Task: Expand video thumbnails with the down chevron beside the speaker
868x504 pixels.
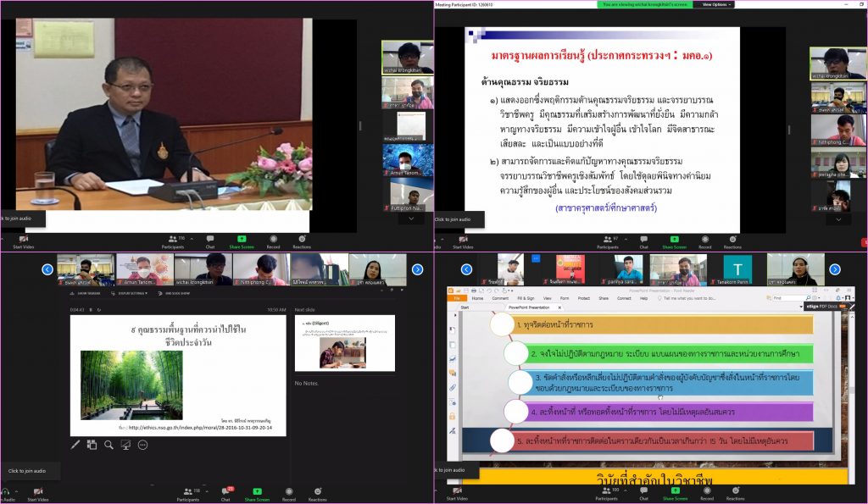Action: tap(411, 218)
